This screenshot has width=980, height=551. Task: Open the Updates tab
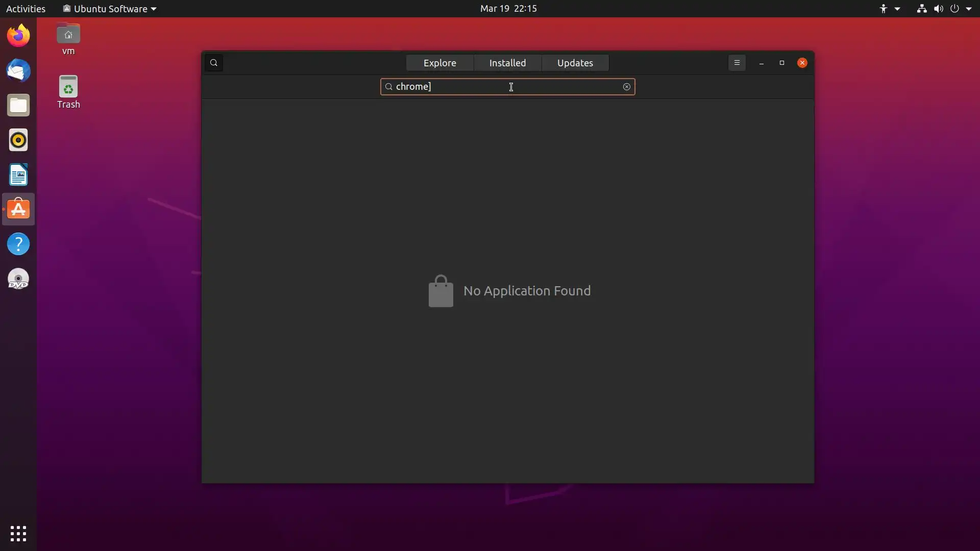click(x=575, y=63)
